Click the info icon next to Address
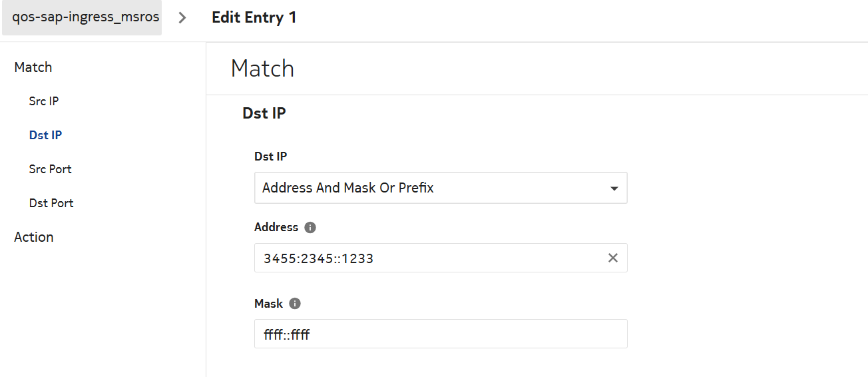 click(x=310, y=227)
